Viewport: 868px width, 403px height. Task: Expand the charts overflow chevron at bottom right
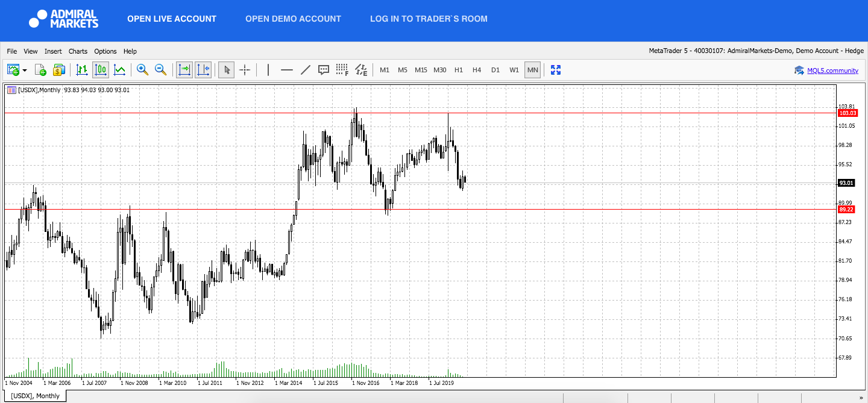[861, 396]
